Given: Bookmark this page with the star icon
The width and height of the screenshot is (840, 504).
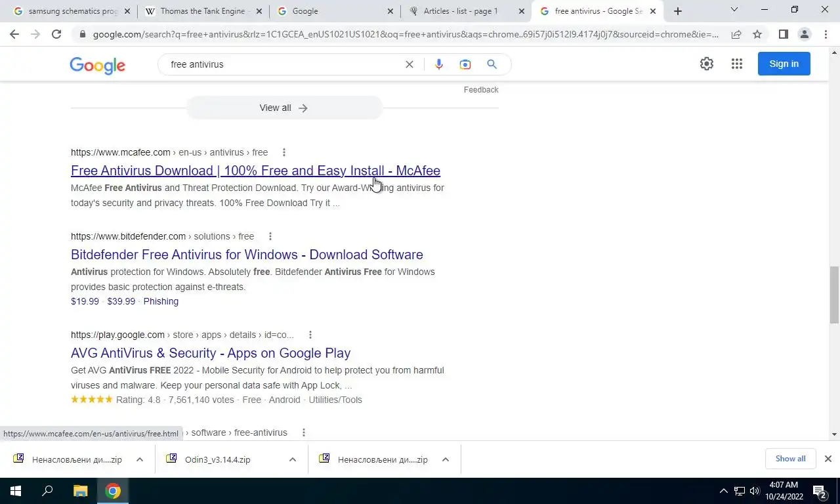Looking at the screenshot, I should [x=757, y=34].
